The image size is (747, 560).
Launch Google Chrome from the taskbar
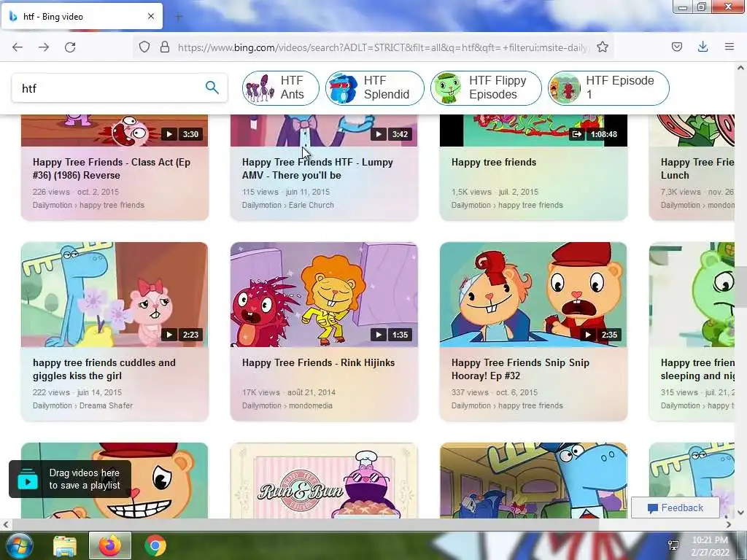[x=155, y=546]
